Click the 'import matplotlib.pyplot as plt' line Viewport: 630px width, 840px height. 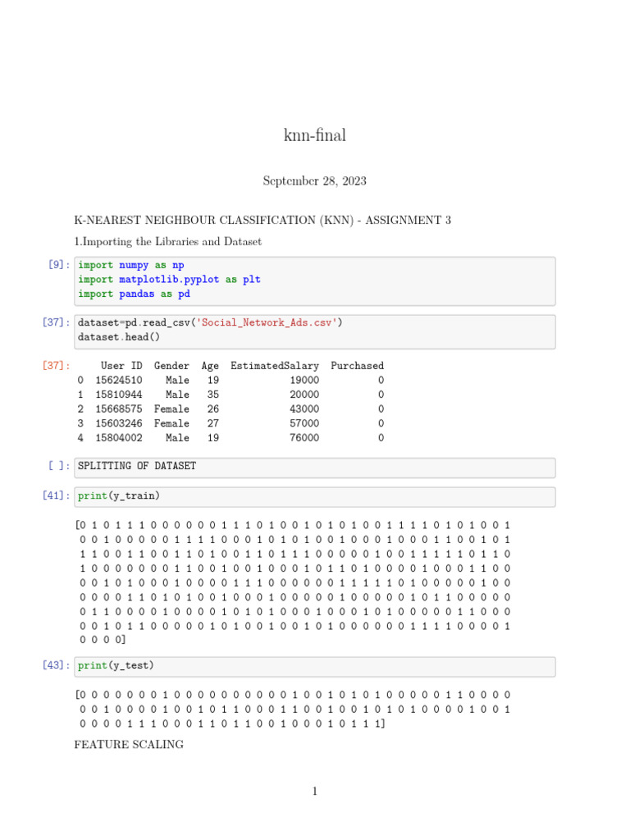(169, 280)
